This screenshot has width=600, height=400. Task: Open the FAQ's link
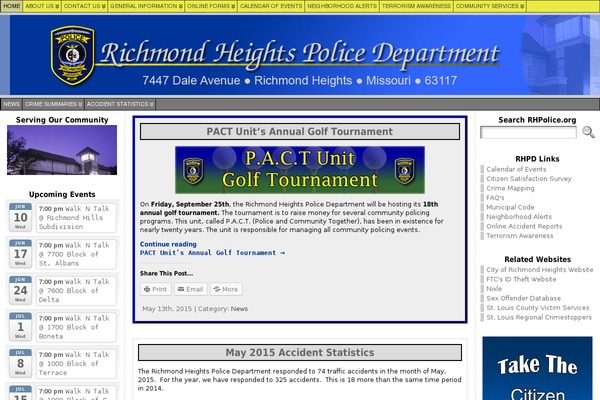(x=495, y=198)
